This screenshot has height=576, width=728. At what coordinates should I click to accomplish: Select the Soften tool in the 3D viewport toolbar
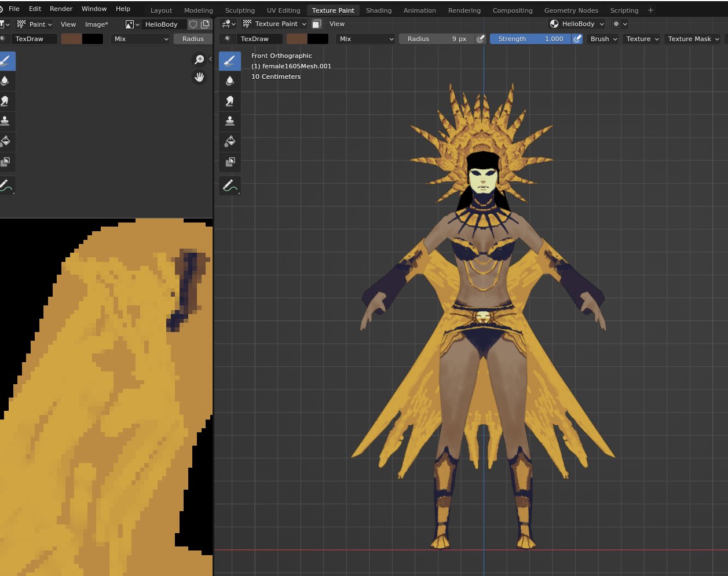[x=230, y=81]
